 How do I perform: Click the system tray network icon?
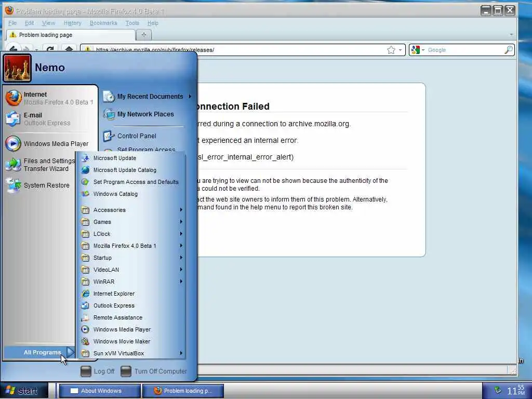[497, 390]
